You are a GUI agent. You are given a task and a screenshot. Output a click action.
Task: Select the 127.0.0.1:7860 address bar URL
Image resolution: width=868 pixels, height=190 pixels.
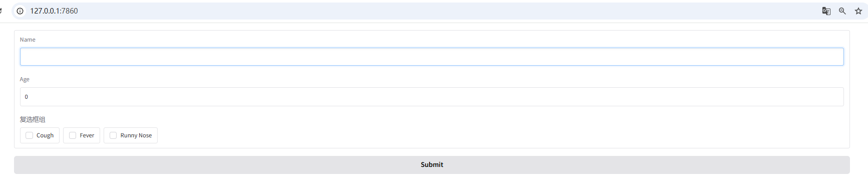click(x=54, y=11)
